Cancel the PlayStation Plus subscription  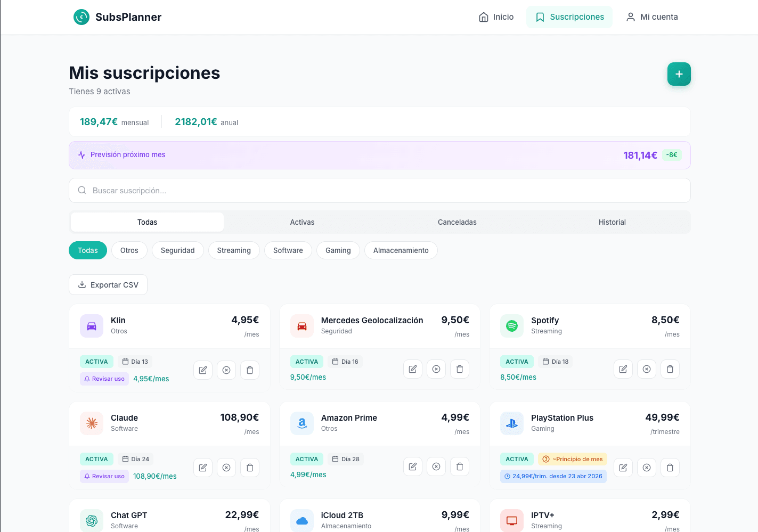(647, 468)
